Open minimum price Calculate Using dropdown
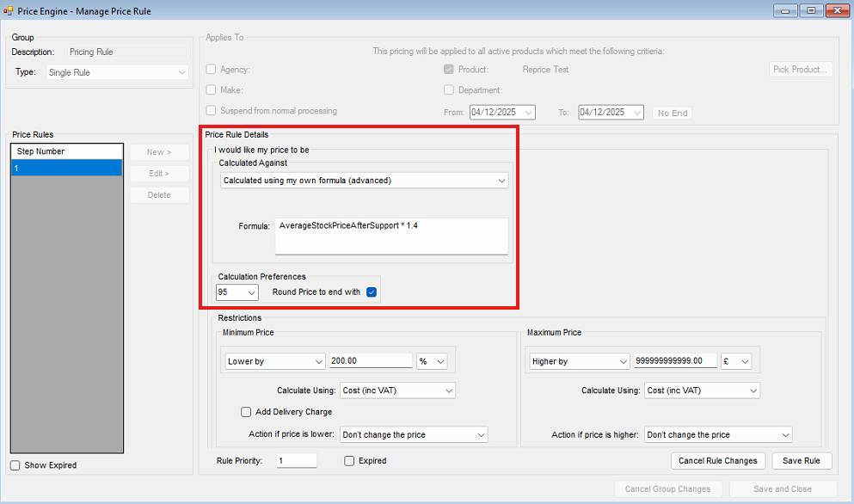The width and height of the screenshot is (854, 504). (x=397, y=390)
